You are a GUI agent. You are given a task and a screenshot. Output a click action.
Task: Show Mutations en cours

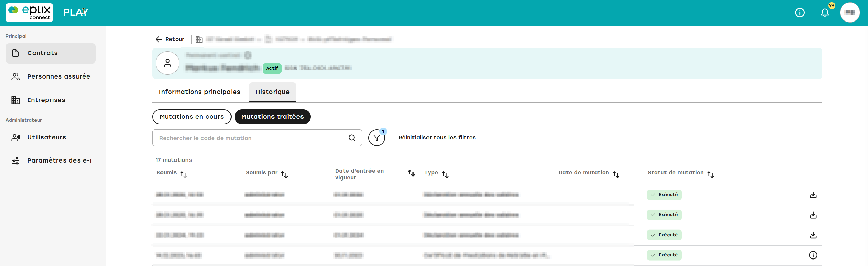192,117
